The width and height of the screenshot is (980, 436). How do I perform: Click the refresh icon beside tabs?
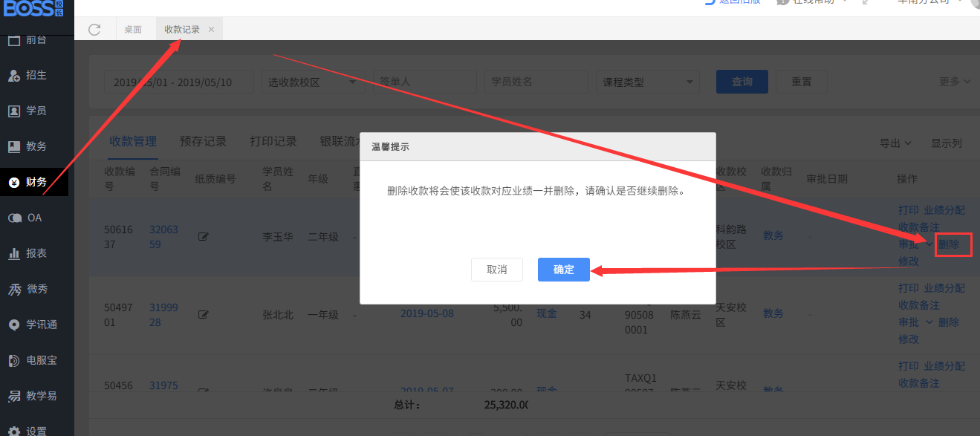click(94, 30)
